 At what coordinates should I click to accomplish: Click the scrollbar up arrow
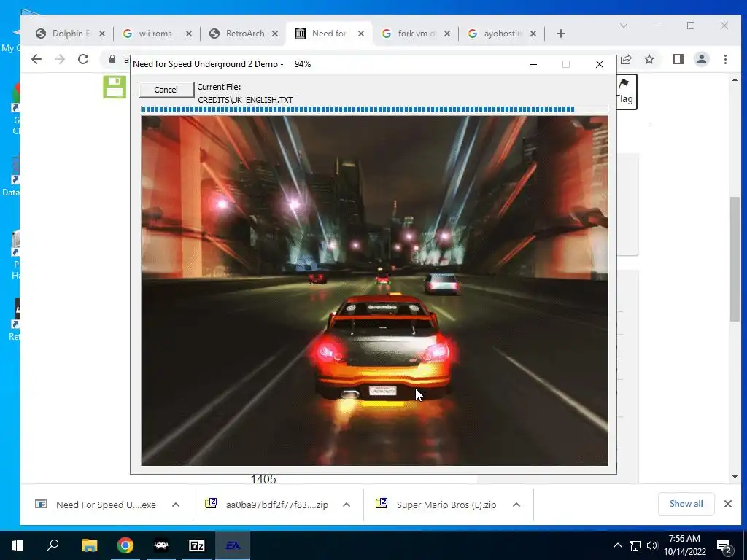coord(735,80)
